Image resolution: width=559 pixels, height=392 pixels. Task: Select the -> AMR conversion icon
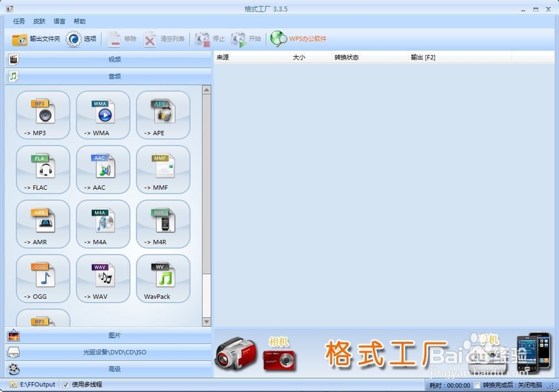pos(43,224)
